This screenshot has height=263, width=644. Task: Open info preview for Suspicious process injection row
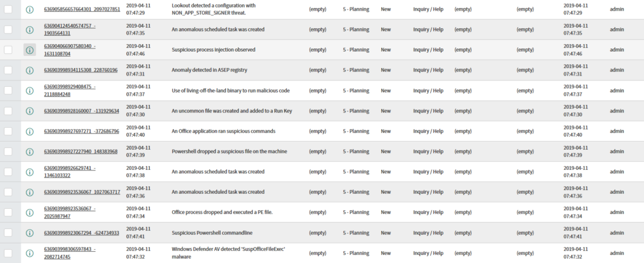30,50
